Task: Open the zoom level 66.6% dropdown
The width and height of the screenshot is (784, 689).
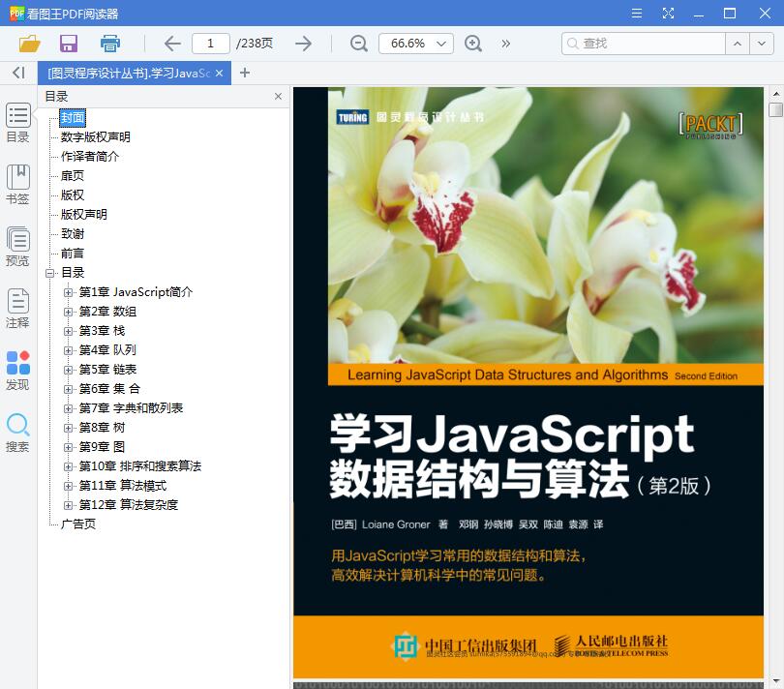Action: point(416,44)
